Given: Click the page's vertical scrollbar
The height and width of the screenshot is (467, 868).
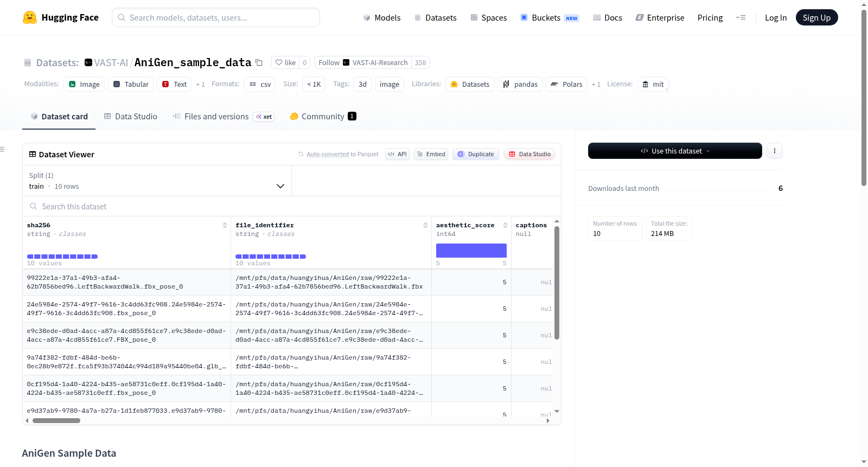Looking at the screenshot, I should point(864,98).
